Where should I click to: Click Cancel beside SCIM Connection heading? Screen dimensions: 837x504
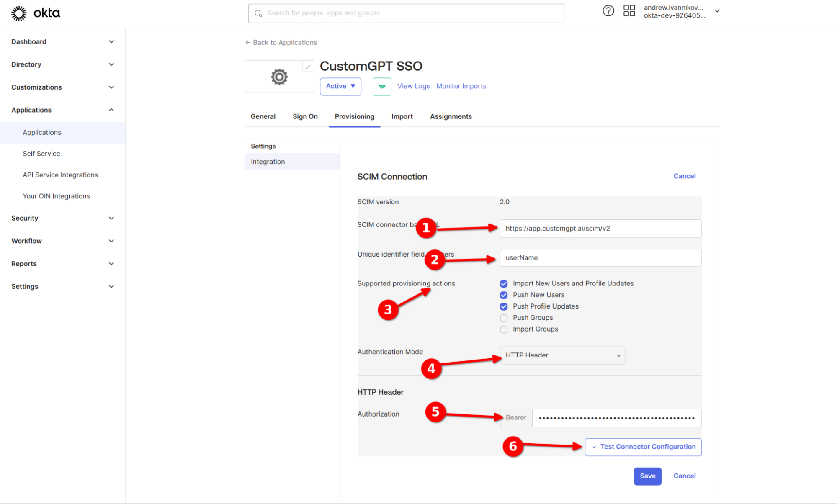[684, 176]
